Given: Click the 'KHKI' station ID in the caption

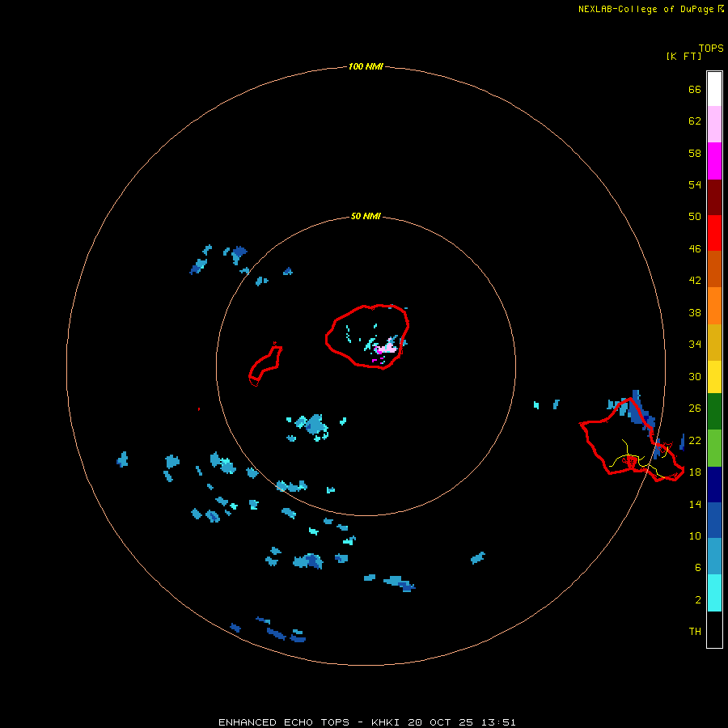Looking at the screenshot, I should pyautogui.click(x=387, y=722).
